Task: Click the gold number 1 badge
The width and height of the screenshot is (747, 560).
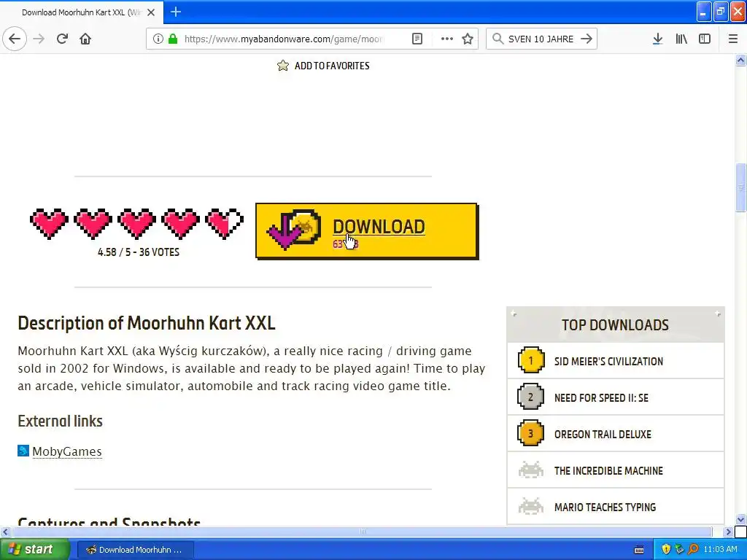Action: pyautogui.click(x=531, y=360)
